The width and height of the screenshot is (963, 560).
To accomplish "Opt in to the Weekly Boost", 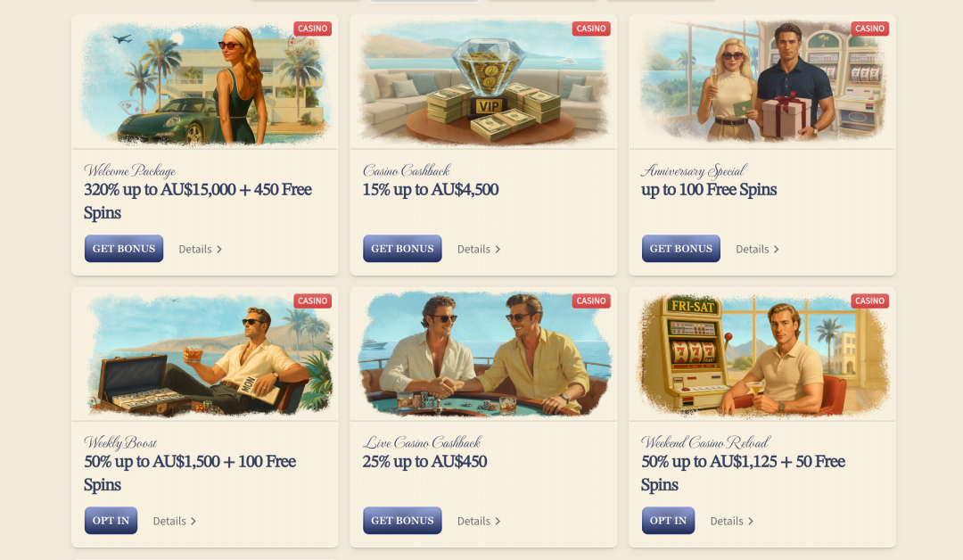I will pos(111,521).
